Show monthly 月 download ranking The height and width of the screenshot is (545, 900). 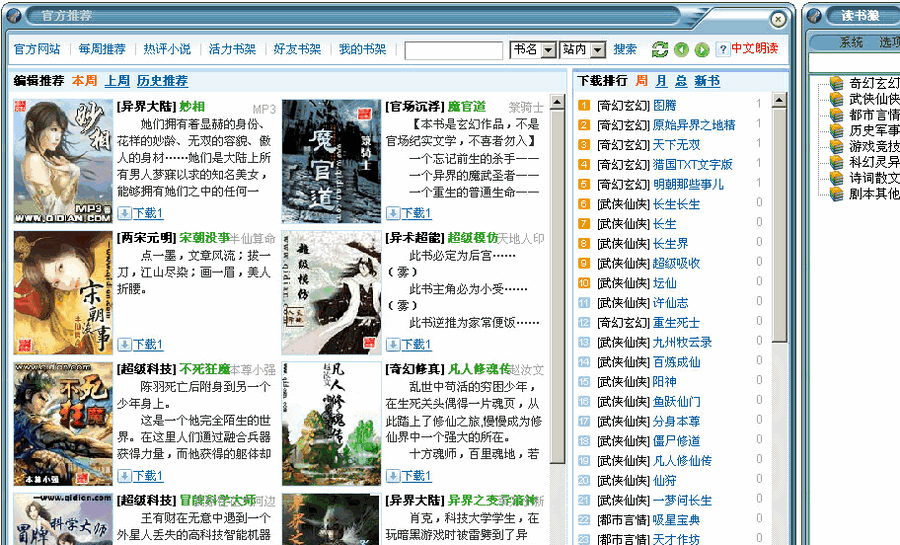point(661,81)
